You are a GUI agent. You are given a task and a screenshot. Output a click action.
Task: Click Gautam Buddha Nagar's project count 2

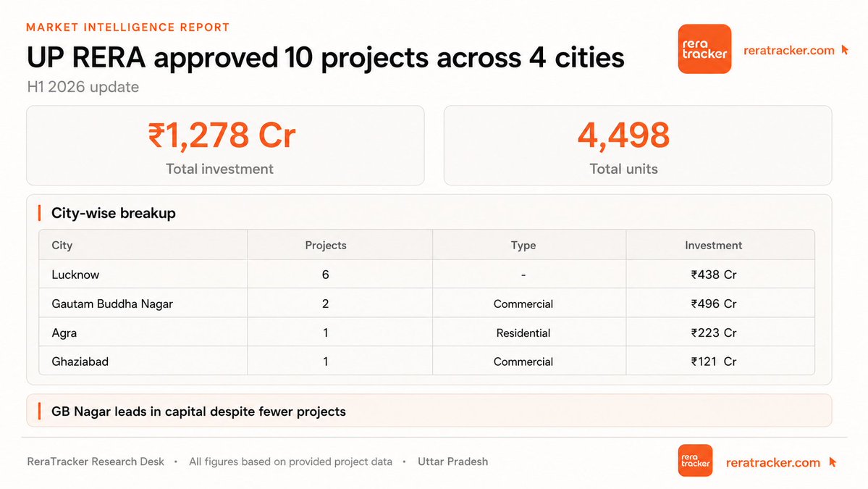326,304
